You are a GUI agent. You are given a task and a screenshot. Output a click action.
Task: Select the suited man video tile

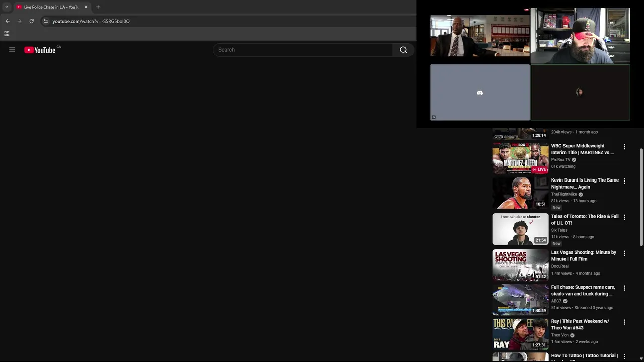pos(479,35)
